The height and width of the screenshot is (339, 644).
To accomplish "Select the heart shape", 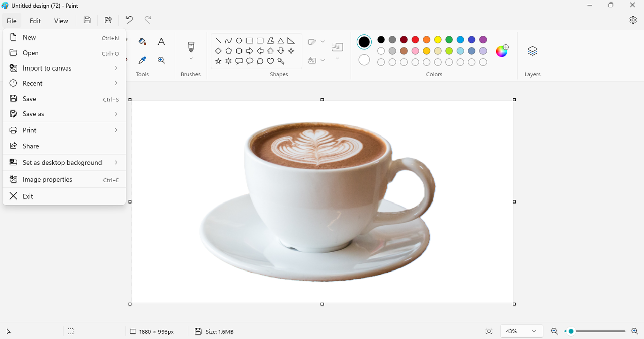I will point(270,61).
